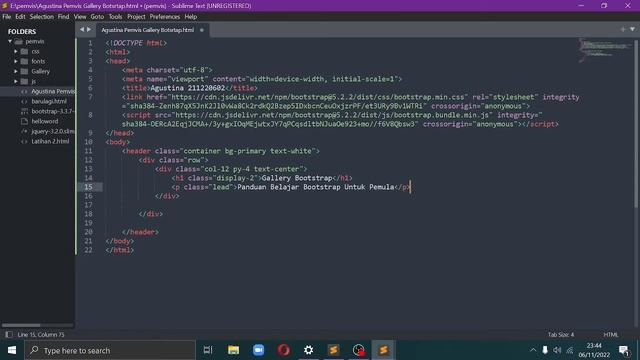Open the notification center icon
The image size is (640, 360).
coord(624,350)
